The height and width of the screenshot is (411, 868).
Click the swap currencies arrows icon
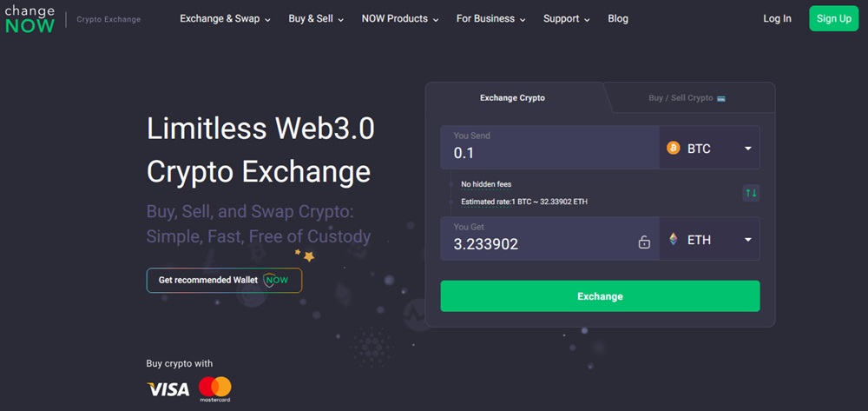(x=751, y=193)
